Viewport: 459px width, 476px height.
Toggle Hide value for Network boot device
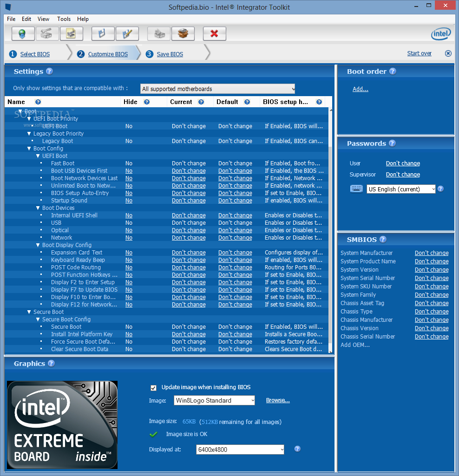pos(129,238)
